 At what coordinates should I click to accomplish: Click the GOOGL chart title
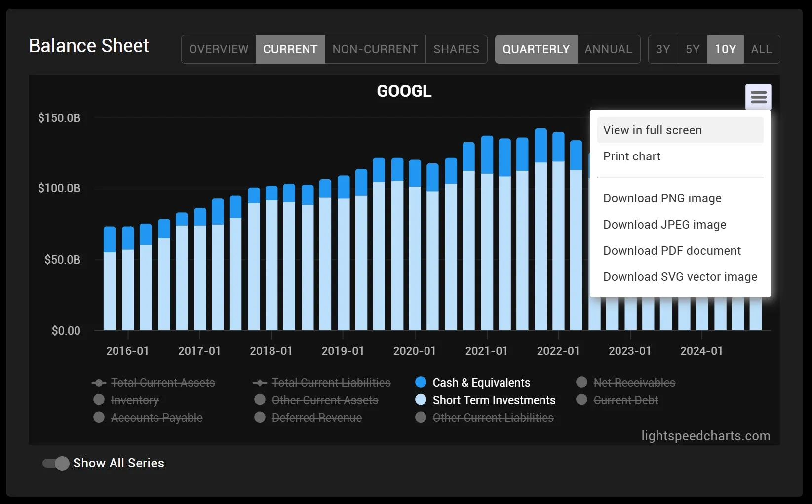coord(404,91)
